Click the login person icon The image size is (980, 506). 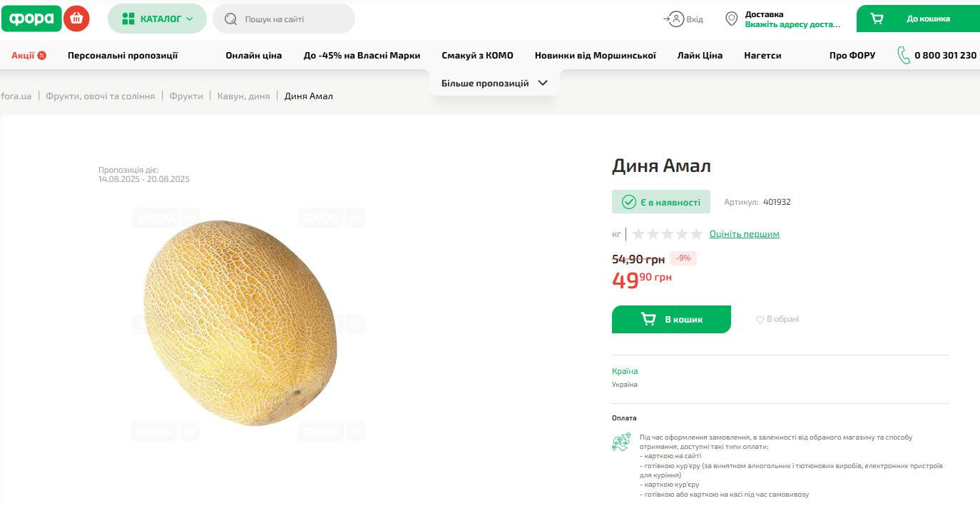coord(674,19)
